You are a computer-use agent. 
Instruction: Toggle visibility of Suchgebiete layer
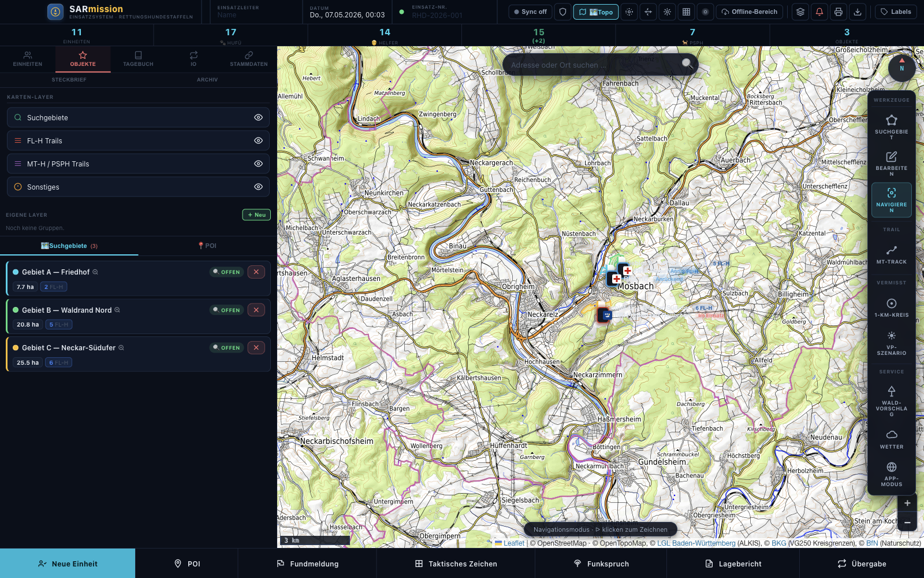258,117
